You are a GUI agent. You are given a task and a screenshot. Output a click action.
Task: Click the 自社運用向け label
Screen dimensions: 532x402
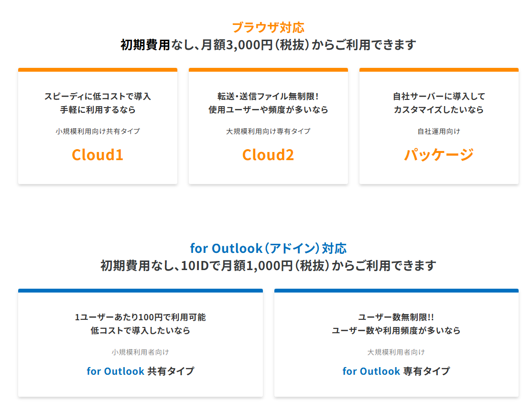point(439,131)
